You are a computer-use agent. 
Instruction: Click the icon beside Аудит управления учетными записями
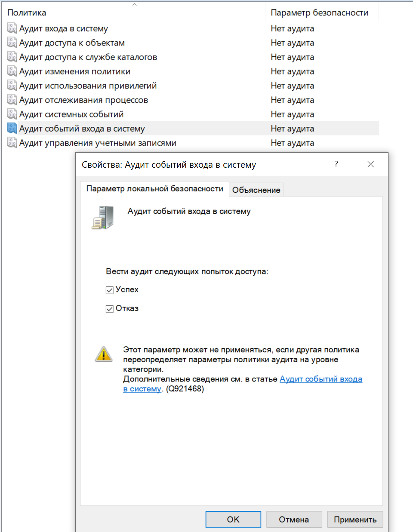pos(12,143)
